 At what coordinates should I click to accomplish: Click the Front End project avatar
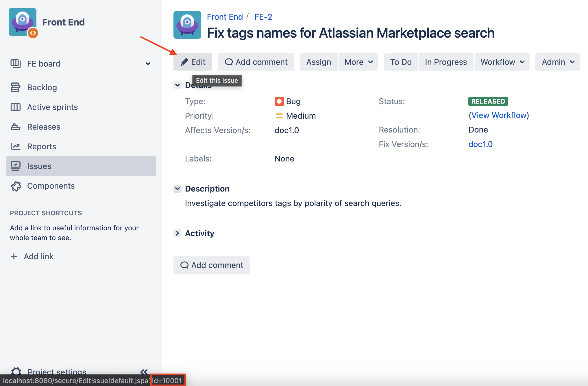tap(23, 22)
